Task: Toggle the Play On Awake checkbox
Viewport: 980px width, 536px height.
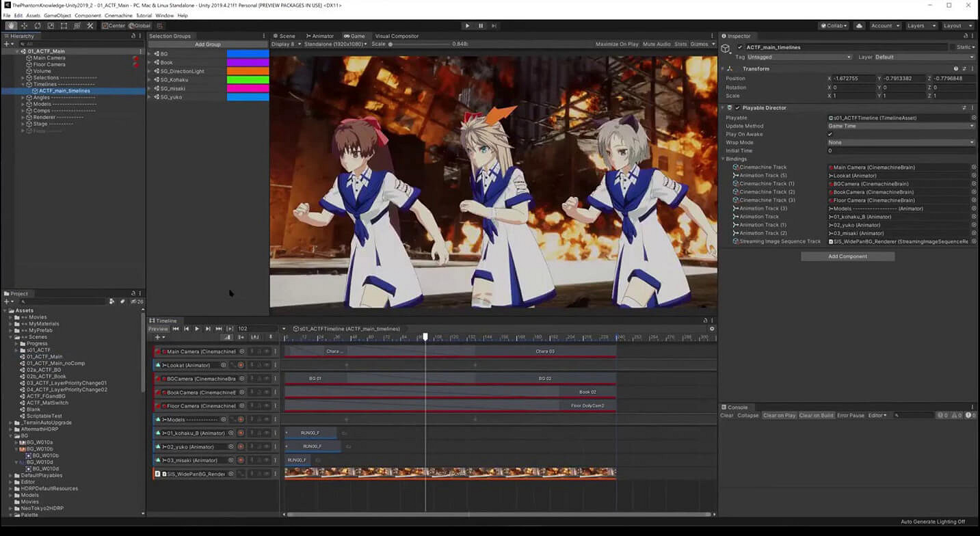Action: point(830,134)
